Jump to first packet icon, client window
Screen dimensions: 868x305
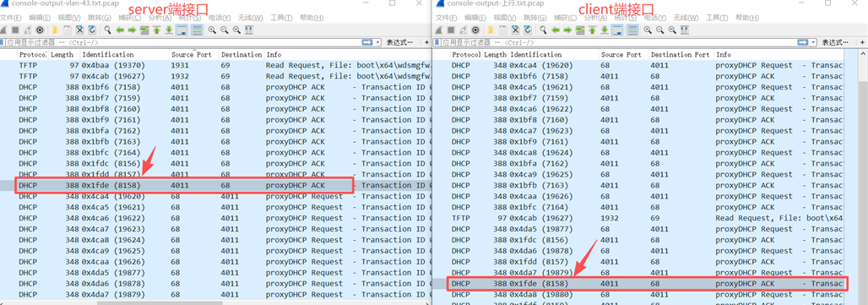[593, 30]
